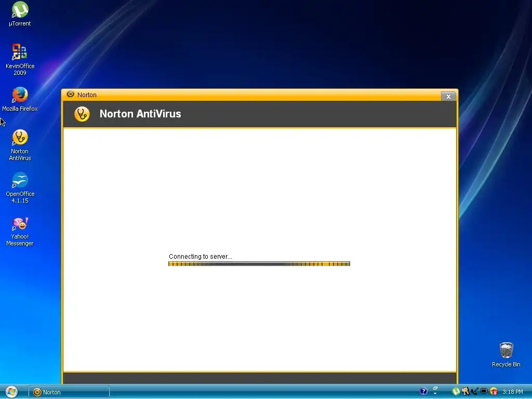Open the Start menu orb
Viewport: 532px width, 399px height.
click(11, 392)
